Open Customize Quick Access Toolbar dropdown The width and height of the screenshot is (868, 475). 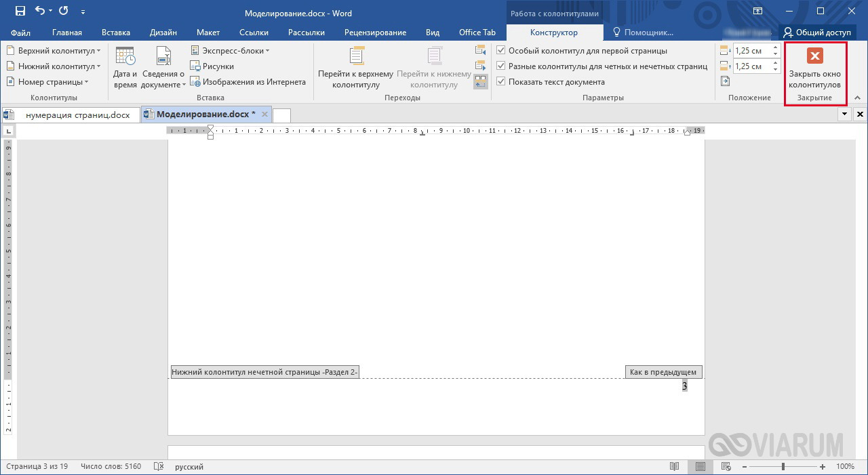[83, 12]
